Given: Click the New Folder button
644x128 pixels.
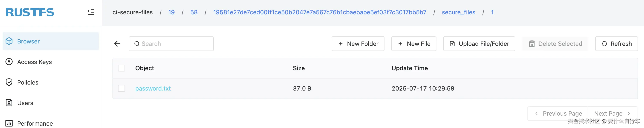Looking at the screenshot, I should 358,44.
